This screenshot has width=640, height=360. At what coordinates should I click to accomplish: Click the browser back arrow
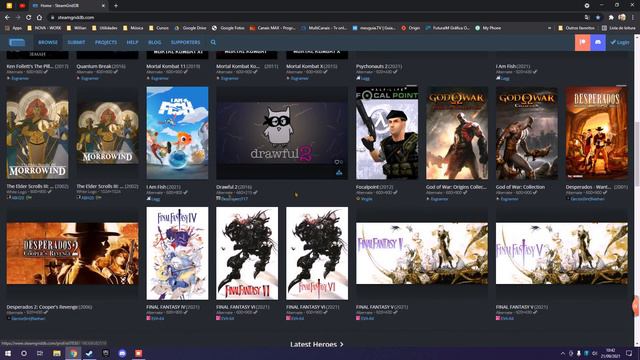(x=7, y=18)
